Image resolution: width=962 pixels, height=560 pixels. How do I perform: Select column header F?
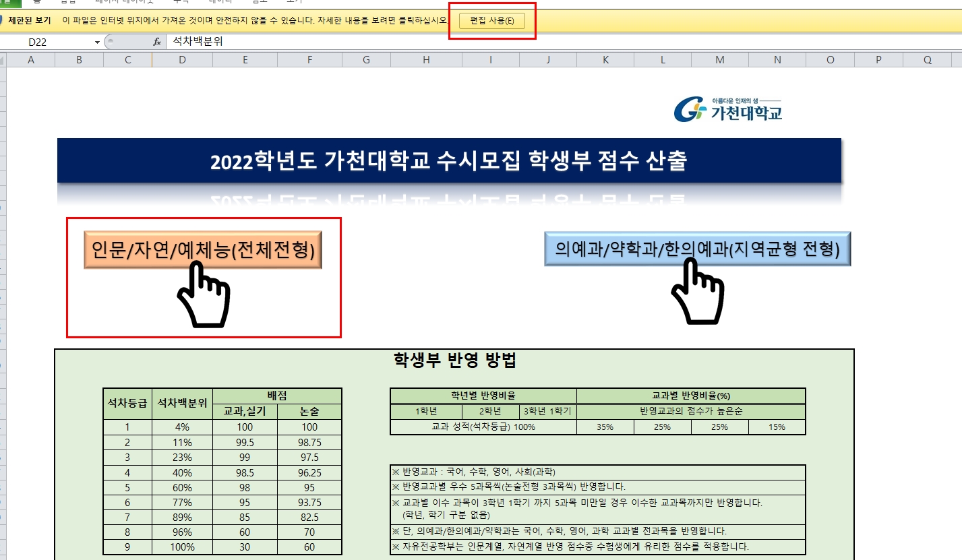(309, 60)
